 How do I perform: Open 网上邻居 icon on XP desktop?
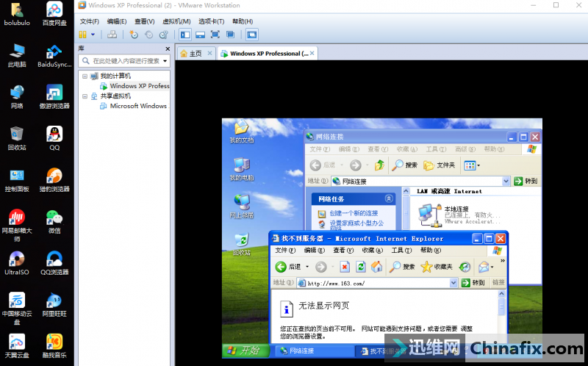coord(242,207)
